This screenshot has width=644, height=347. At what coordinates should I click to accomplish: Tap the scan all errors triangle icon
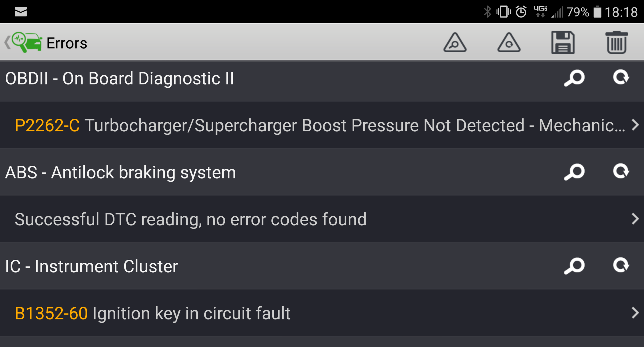455,43
